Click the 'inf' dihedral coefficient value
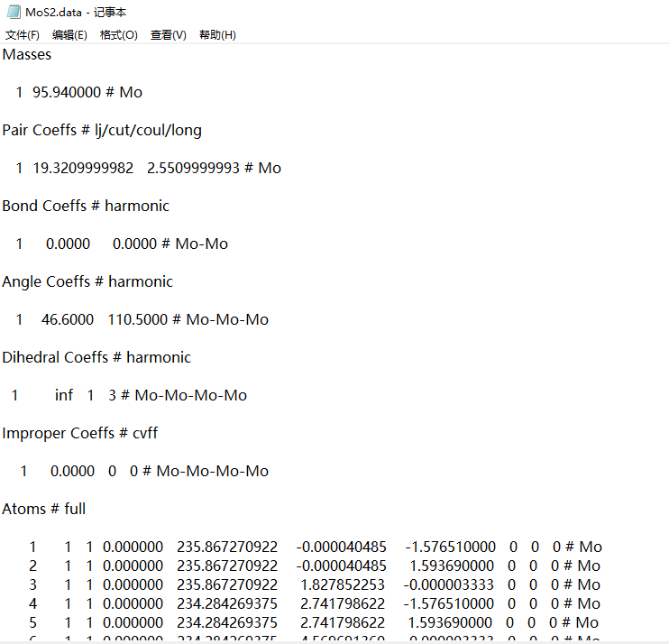The image size is (669, 644). tap(64, 395)
